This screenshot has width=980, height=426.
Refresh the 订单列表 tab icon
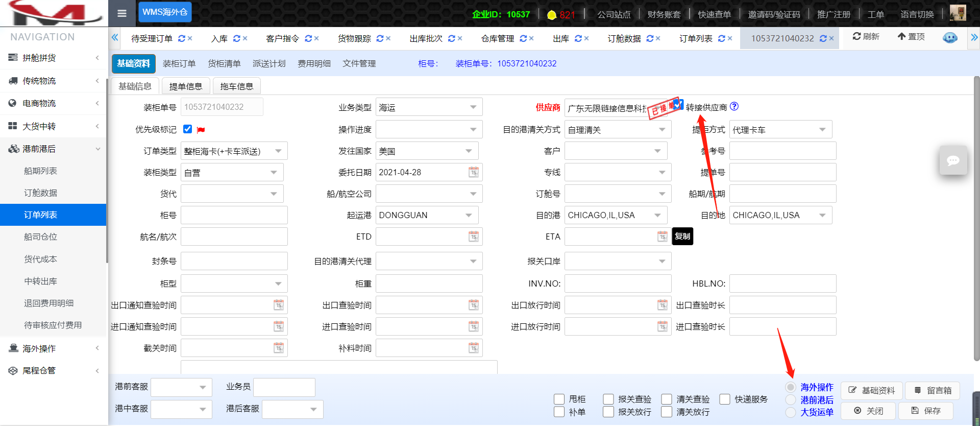click(x=722, y=38)
